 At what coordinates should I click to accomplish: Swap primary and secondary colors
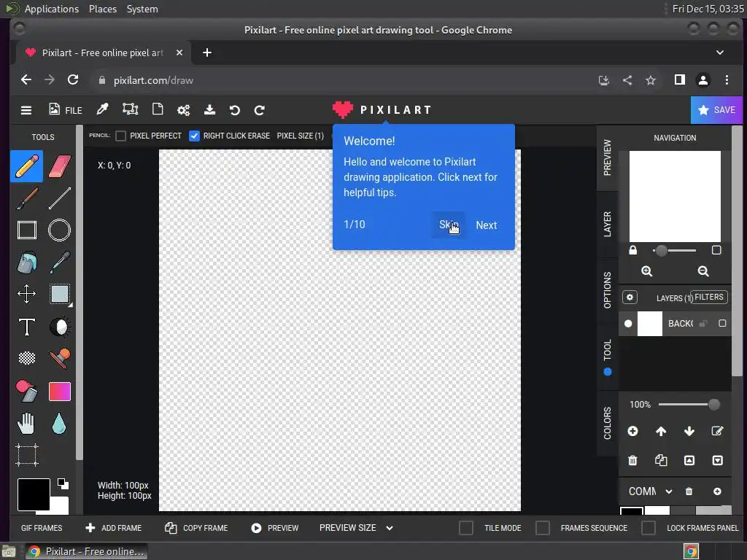pos(63,484)
